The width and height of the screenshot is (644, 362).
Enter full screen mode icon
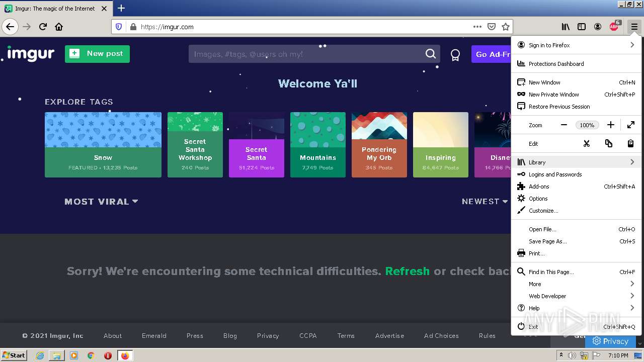(631, 125)
